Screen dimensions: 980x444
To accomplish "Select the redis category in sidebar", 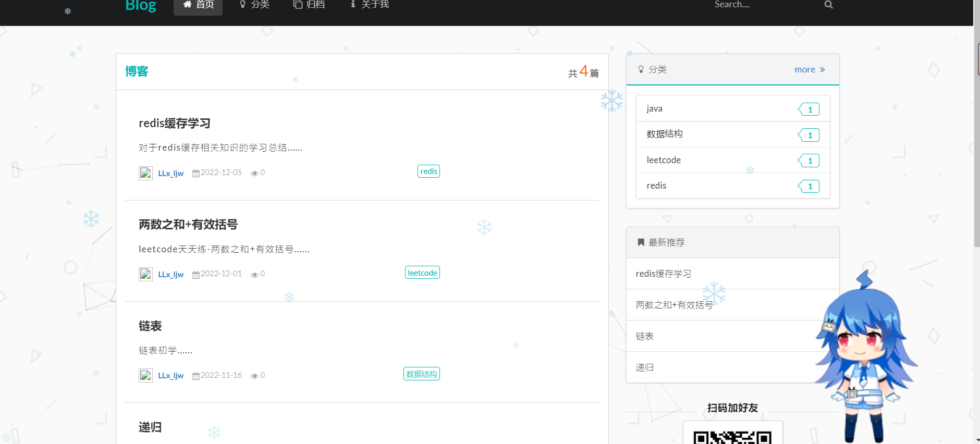I will (733, 186).
